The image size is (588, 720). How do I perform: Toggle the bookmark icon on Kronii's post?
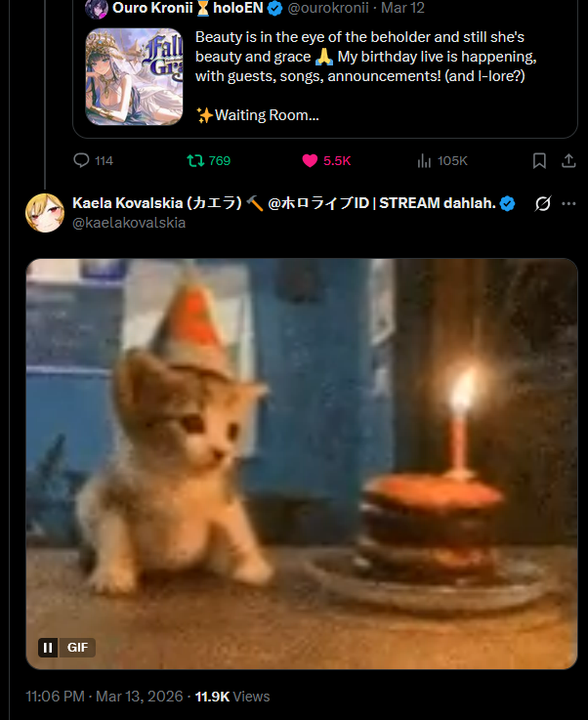click(x=539, y=161)
